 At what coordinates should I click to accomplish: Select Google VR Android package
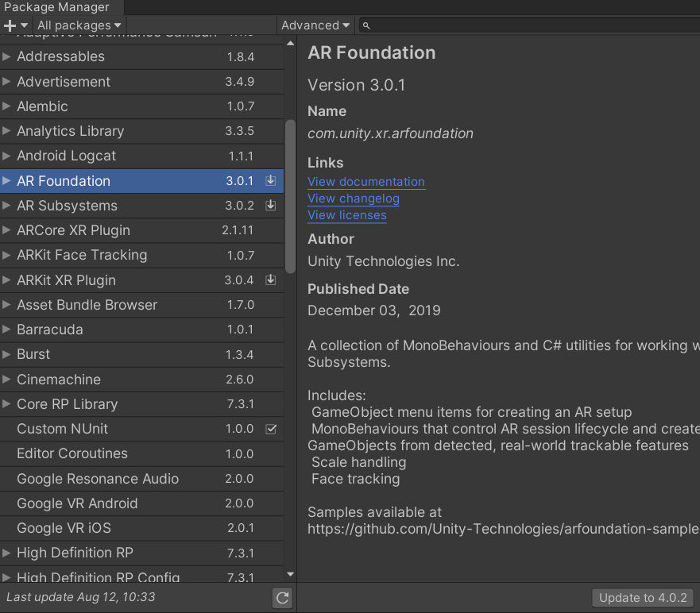pos(77,503)
